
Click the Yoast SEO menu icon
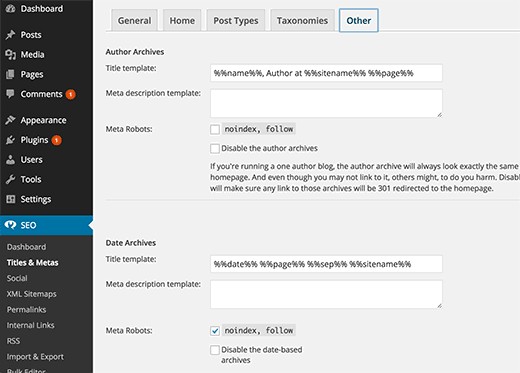point(10,225)
